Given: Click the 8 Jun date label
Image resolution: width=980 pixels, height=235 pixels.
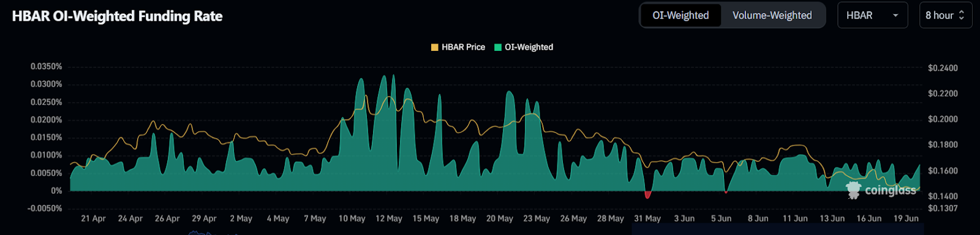Looking at the screenshot, I should click(758, 218).
